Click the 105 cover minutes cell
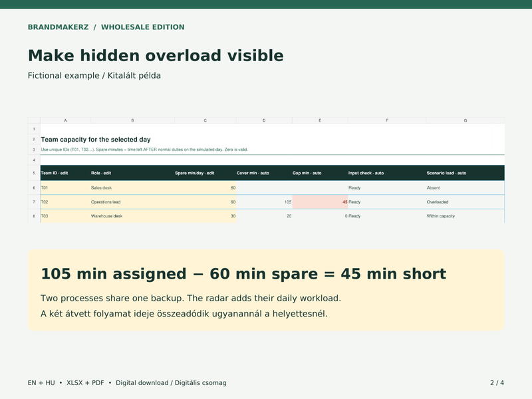Screen dimensions: 532x399 (x=264, y=202)
